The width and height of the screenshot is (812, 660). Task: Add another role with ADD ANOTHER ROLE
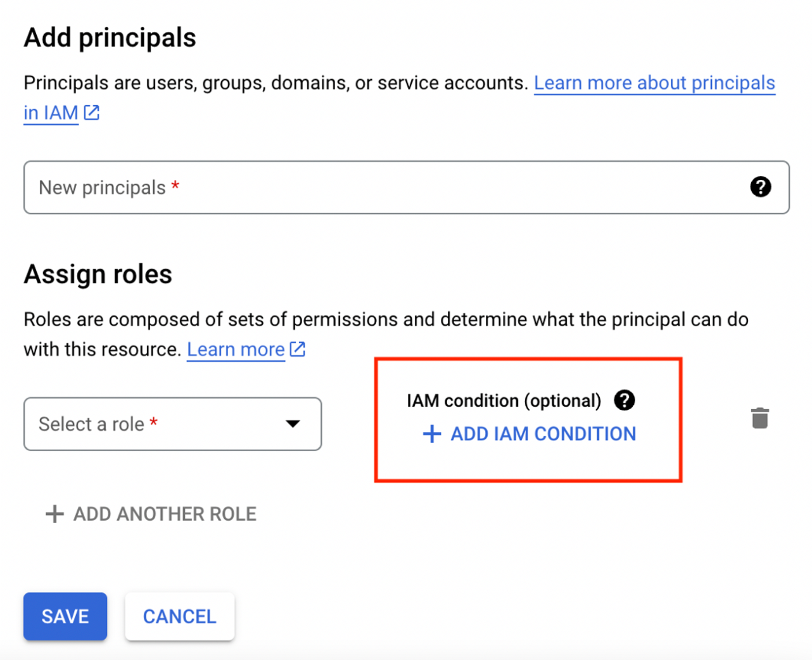(x=164, y=514)
